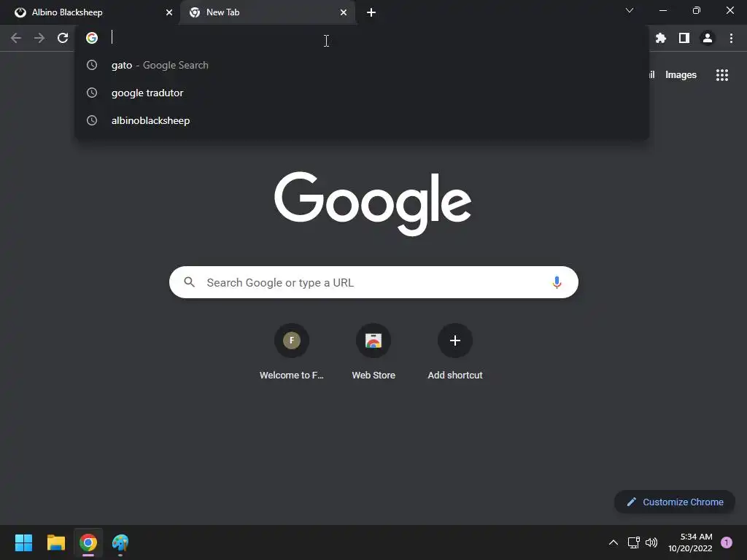Close the New Tab tab
The image size is (747, 560).
click(344, 12)
